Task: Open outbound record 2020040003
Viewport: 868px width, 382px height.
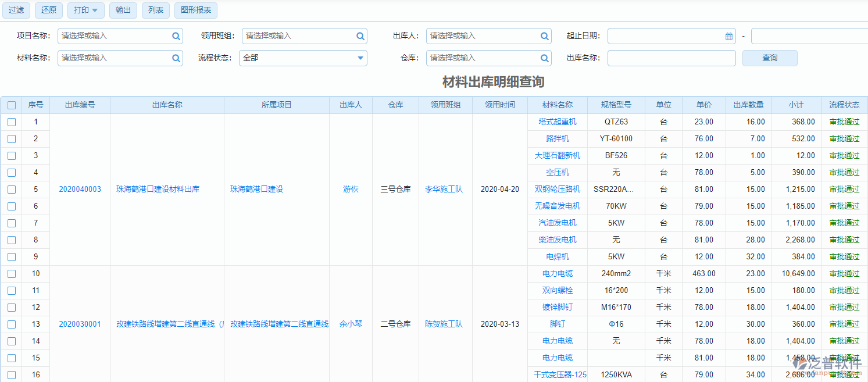Action: click(x=81, y=189)
